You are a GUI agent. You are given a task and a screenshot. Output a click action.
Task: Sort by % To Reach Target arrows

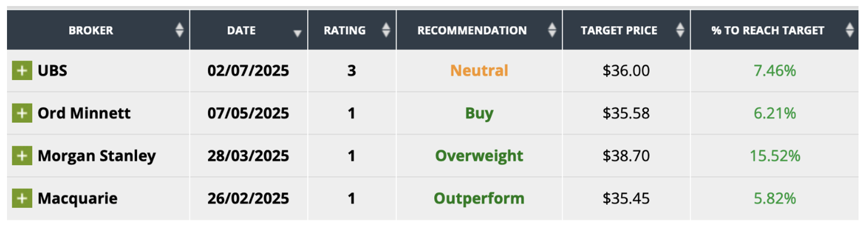(850, 30)
